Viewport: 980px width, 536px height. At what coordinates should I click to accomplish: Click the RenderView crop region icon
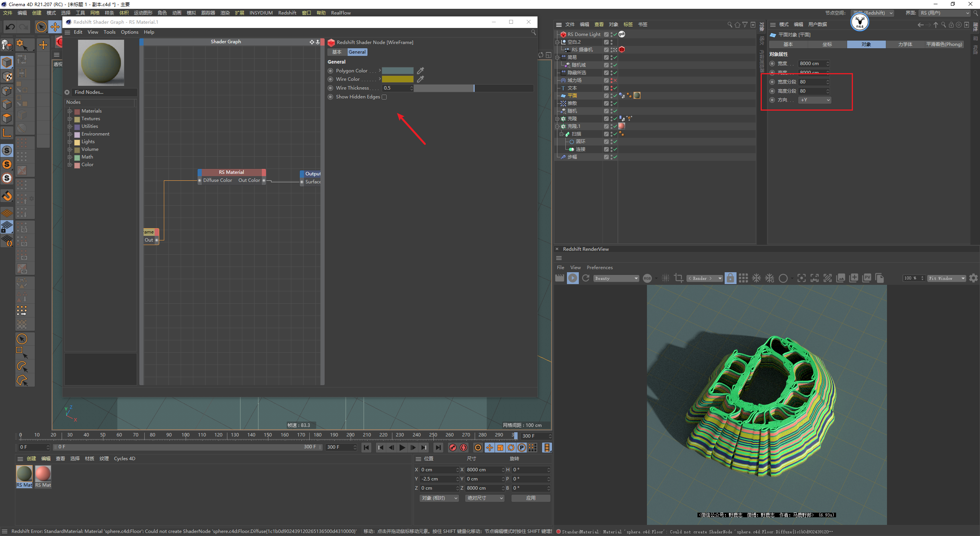click(x=678, y=278)
